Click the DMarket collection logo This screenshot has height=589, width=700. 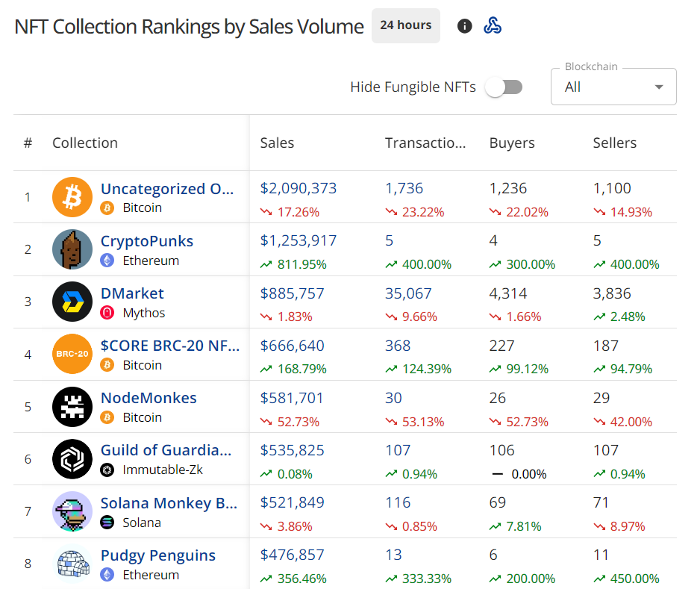click(72, 302)
